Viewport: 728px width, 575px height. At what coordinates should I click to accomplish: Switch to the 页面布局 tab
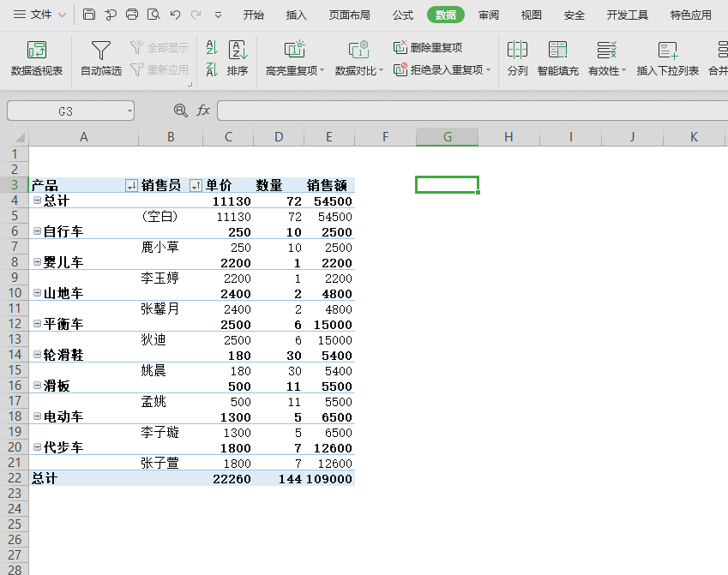click(350, 15)
